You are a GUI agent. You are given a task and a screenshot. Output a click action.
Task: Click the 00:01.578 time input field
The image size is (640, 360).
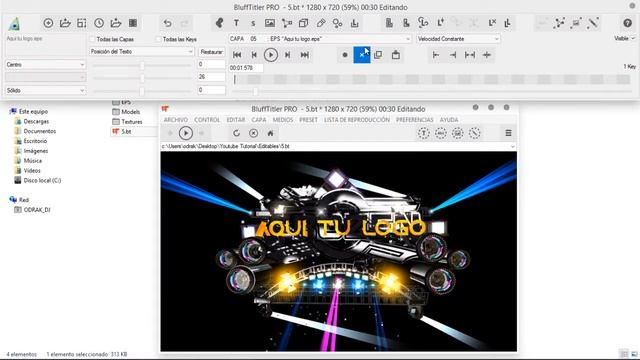246,68
